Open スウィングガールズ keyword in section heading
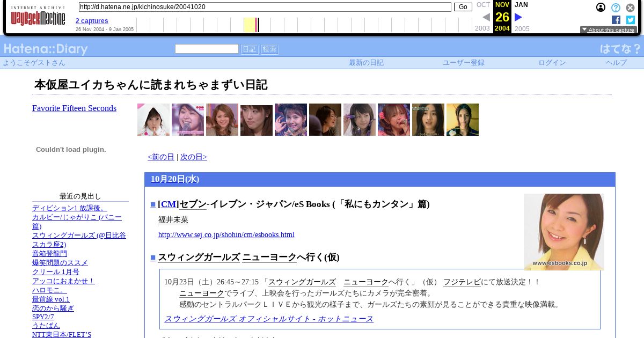This screenshot has height=338, width=644. click(199, 258)
